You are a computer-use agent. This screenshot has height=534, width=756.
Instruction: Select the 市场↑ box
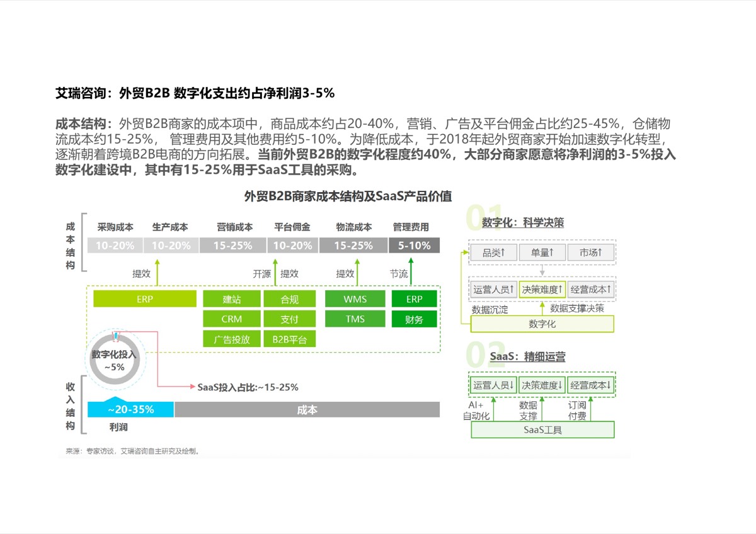tap(590, 253)
